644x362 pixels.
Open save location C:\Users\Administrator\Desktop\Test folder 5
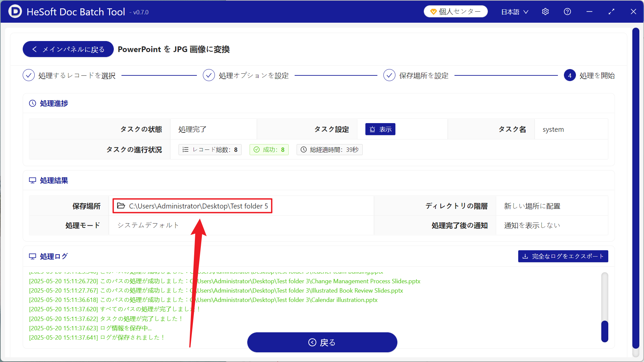(193, 206)
